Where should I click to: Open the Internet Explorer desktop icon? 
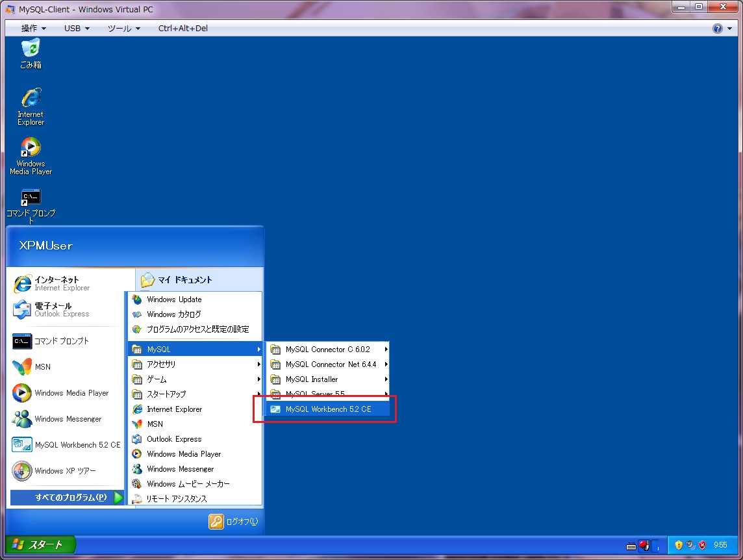[31, 106]
